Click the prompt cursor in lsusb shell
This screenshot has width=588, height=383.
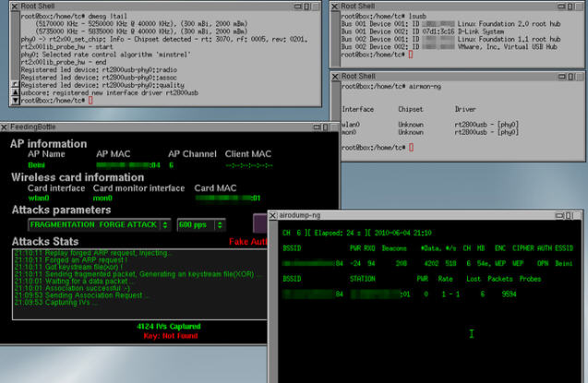pos(411,54)
